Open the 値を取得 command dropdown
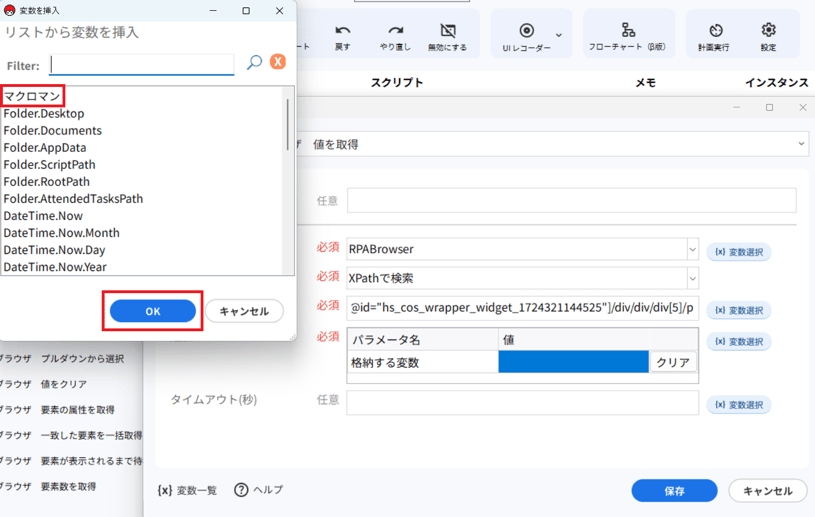Viewport: 815px width, 517px height. point(801,144)
